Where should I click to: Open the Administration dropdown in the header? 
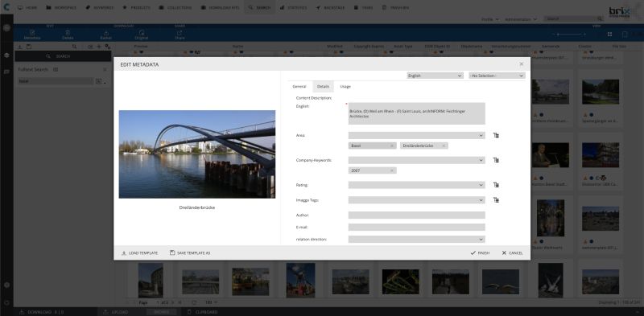pyautogui.click(x=521, y=19)
